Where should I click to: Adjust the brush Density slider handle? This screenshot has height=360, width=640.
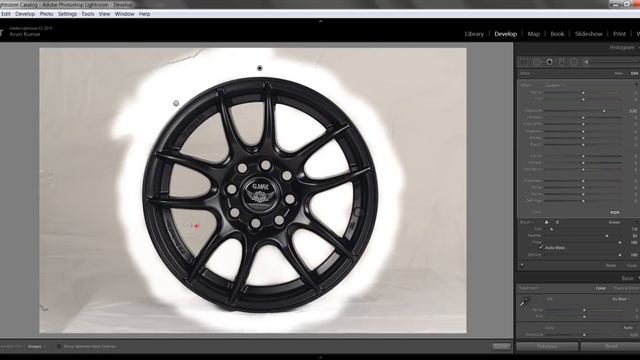[x=620, y=255]
